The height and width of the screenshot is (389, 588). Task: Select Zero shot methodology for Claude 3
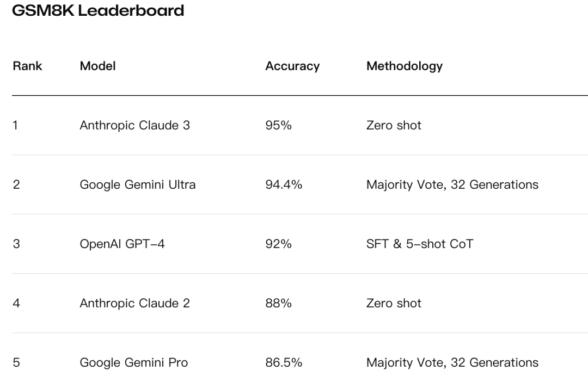click(394, 125)
